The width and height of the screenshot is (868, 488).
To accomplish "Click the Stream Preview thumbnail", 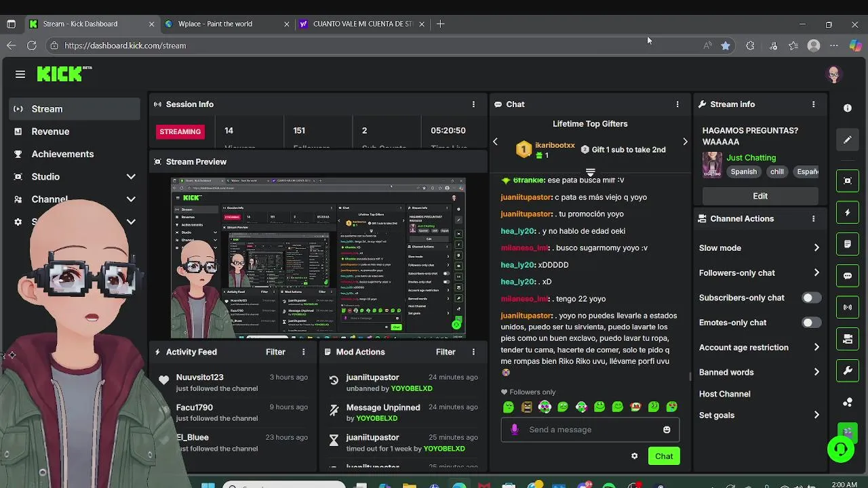I will (x=318, y=258).
